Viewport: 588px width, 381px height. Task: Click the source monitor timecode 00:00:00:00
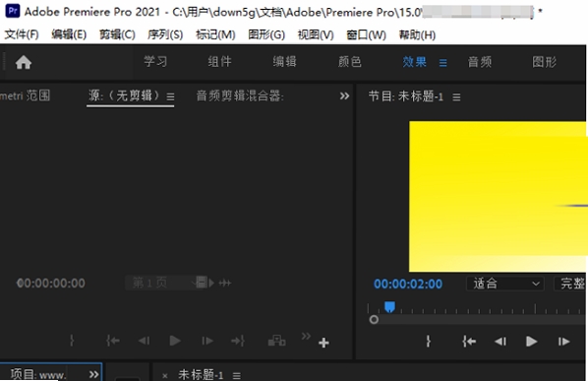pos(51,283)
